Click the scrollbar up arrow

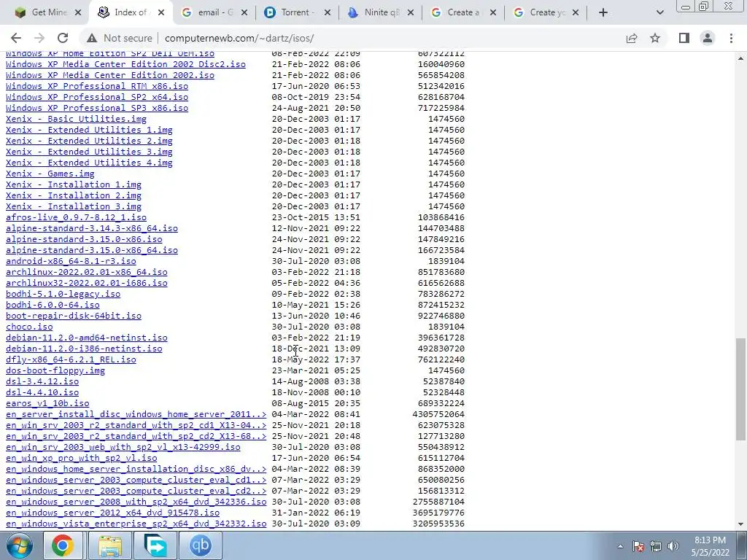point(741,58)
